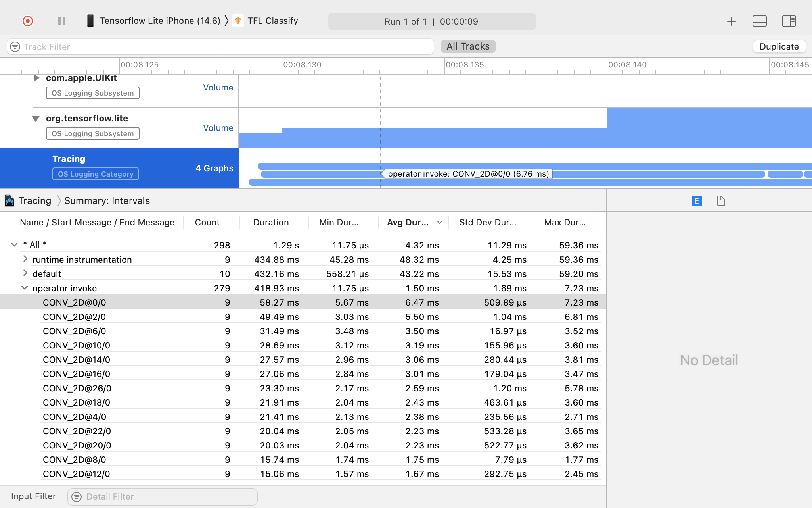Viewport: 812px width, 508px height.
Task: Expand the 'default' operator group
Action: 24,273
